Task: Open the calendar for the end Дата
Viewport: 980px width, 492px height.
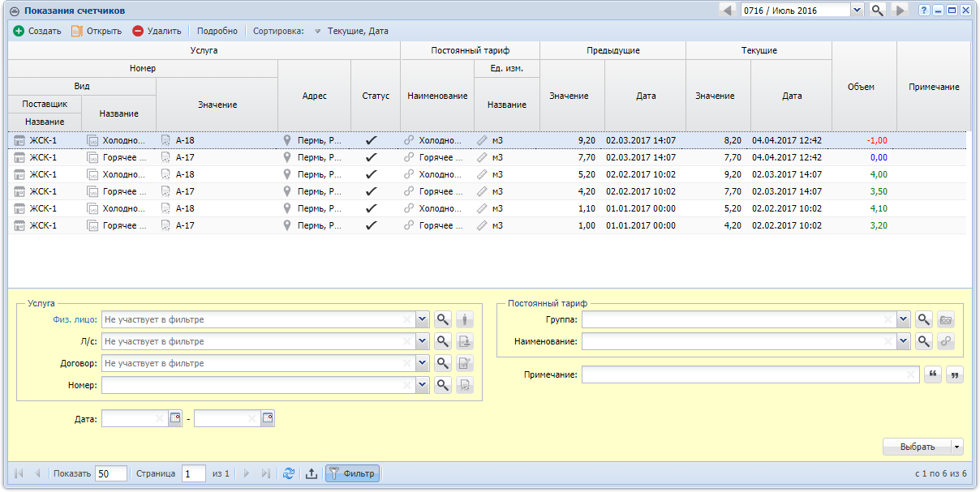Action: tap(268, 418)
